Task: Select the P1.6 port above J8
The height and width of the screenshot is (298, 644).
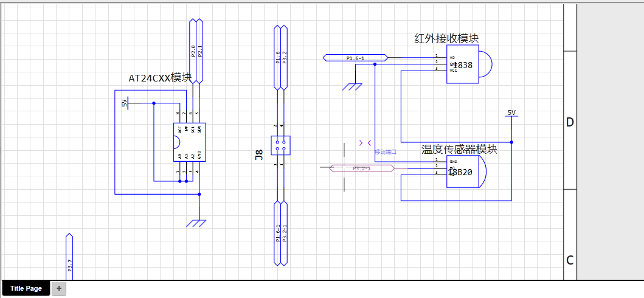Action: tap(277, 57)
